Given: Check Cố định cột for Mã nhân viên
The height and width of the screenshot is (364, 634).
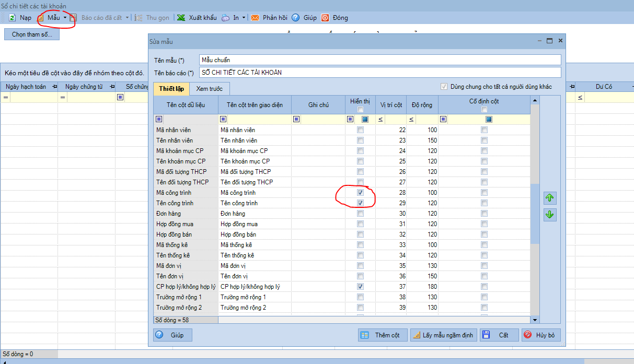Looking at the screenshot, I should [x=485, y=130].
